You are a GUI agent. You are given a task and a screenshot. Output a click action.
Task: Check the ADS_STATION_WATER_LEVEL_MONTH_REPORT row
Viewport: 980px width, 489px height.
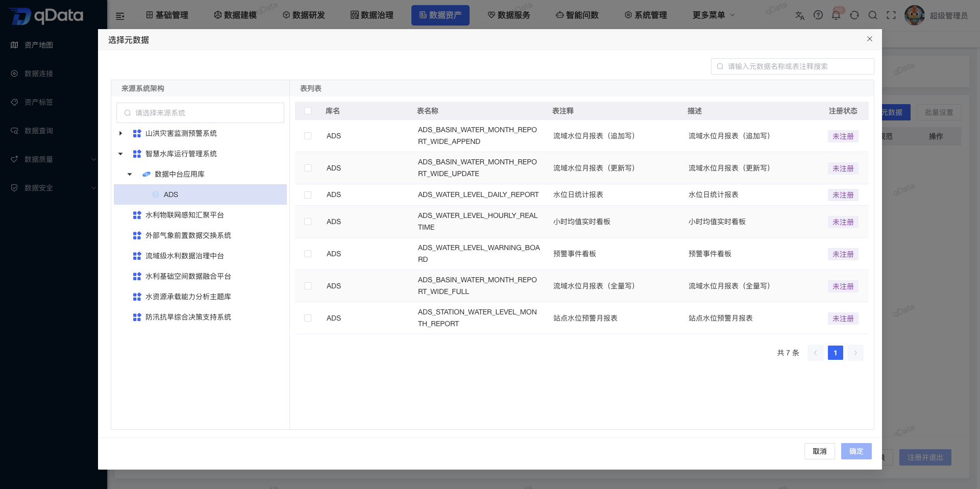[x=308, y=318]
